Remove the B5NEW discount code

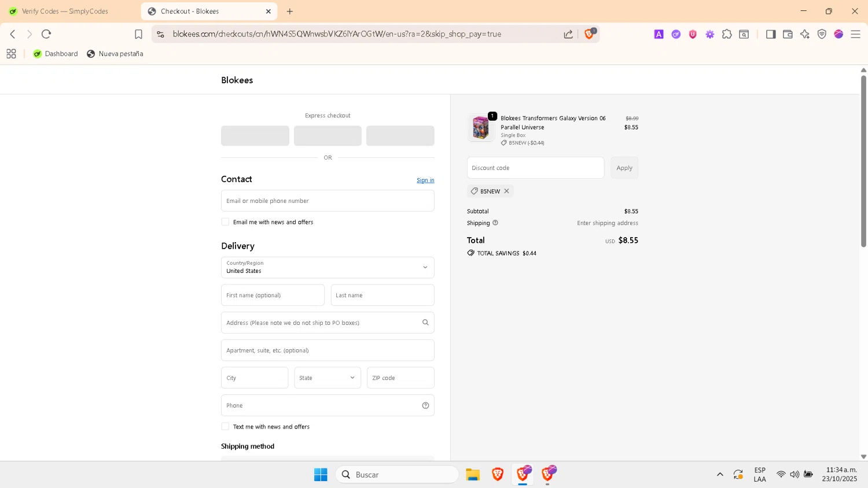(x=506, y=191)
